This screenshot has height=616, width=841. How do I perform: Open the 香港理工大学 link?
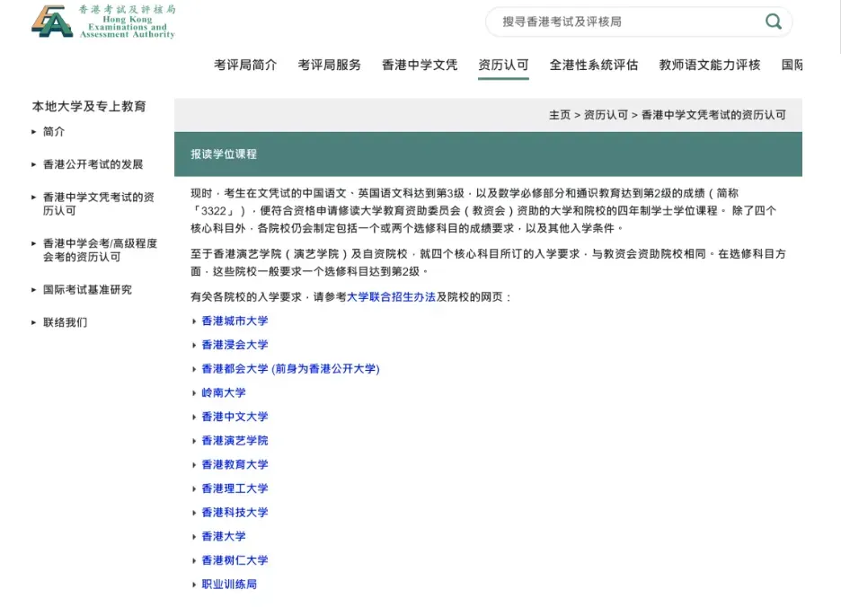click(x=235, y=488)
